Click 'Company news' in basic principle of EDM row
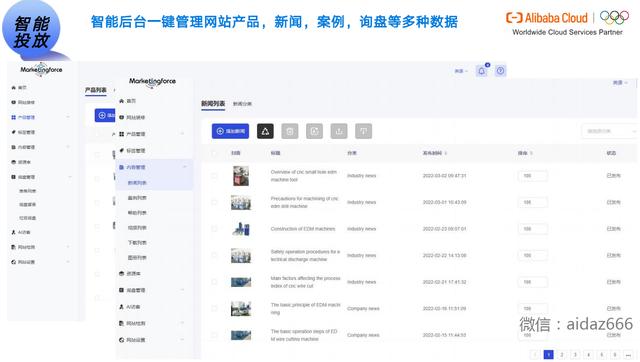This screenshot has height=362, width=640. tap(363, 309)
